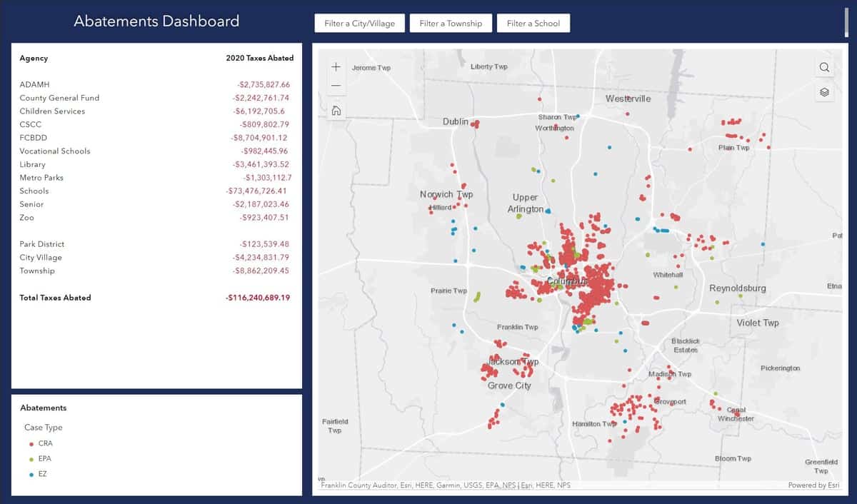857x504 pixels.
Task: Open the Filter a Township selector
Action: pyautogui.click(x=451, y=24)
